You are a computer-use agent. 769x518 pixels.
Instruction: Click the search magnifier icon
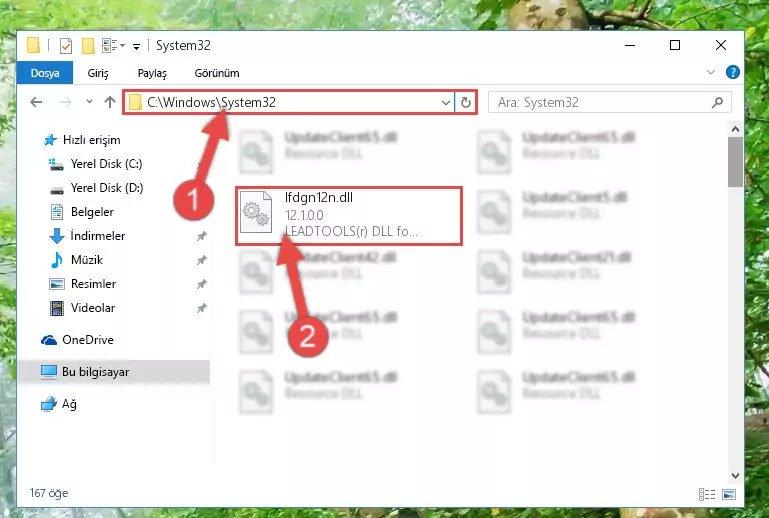click(x=718, y=102)
